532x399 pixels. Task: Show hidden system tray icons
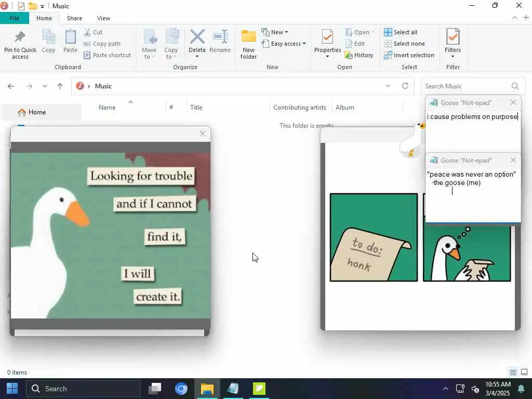coord(445,389)
